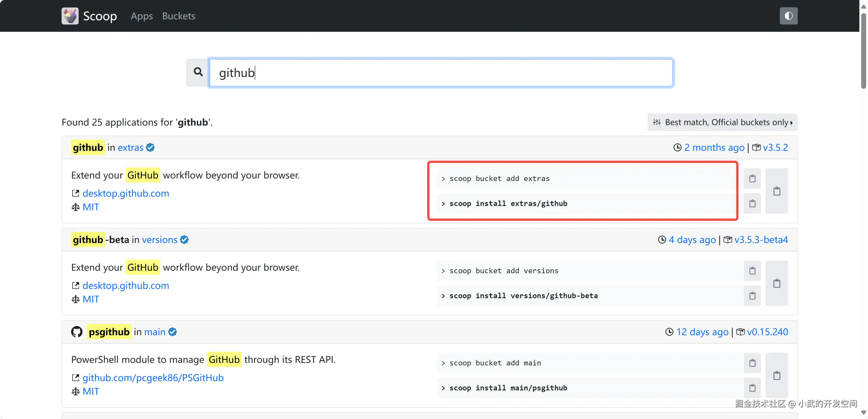Click the search magnifier icon
868x419 pixels.
pyautogui.click(x=198, y=72)
